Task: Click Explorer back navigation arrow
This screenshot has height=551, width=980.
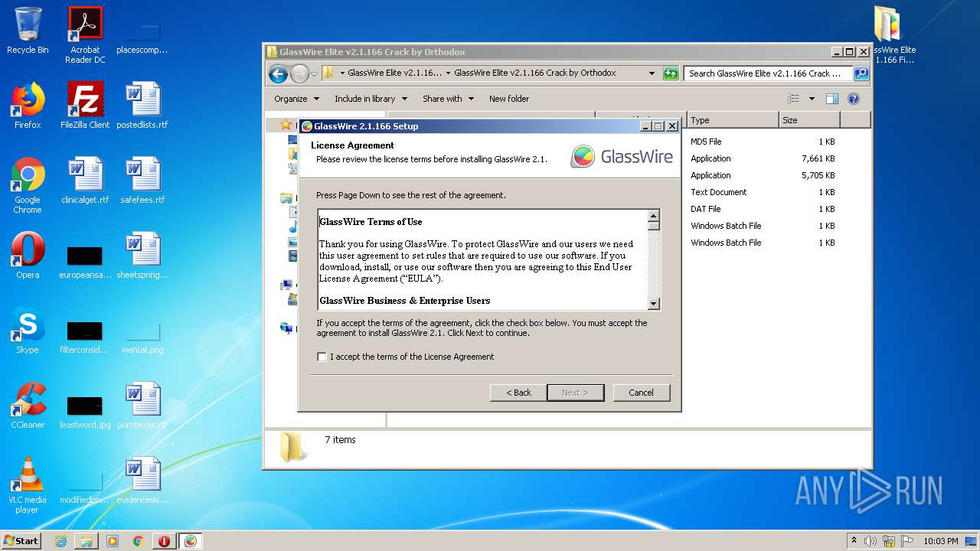Action: coord(278,73)
